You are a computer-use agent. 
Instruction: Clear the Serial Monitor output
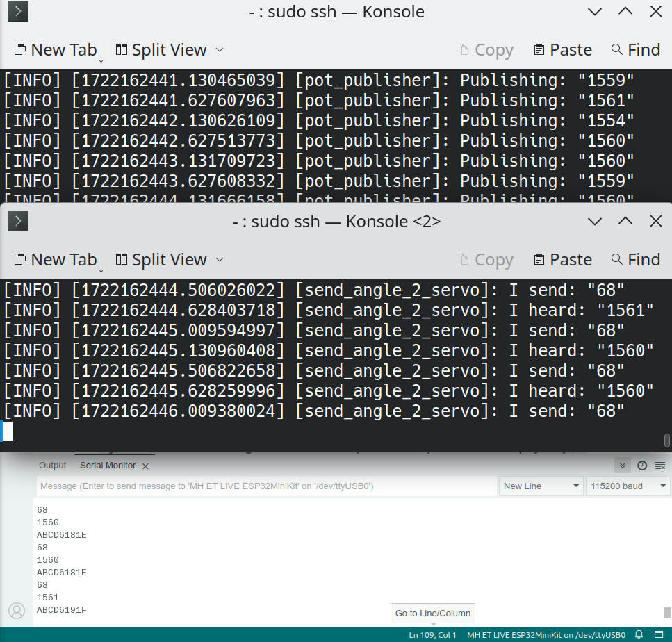coord(660,466)
